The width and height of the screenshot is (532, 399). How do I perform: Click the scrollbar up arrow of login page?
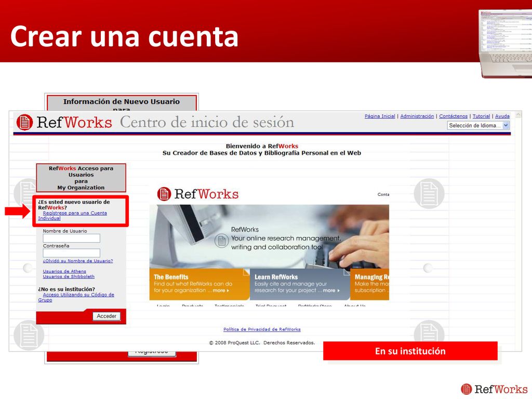tap(518, 115)
